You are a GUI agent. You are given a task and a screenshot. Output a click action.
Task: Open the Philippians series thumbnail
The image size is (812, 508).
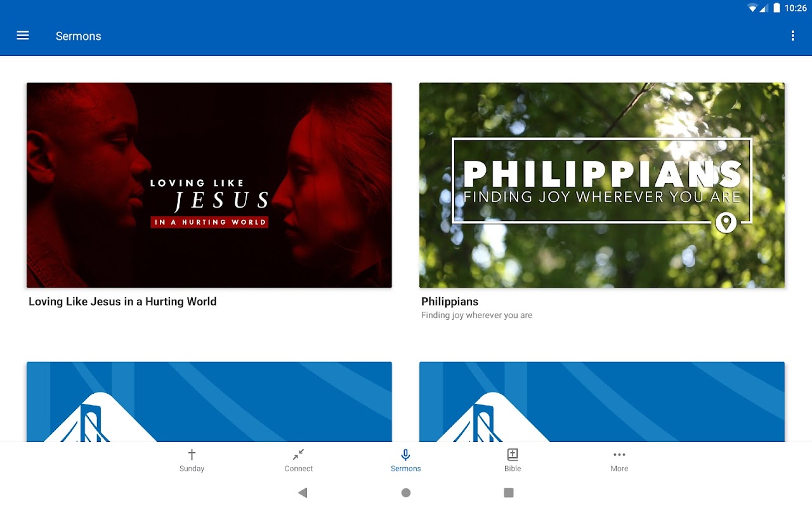(x=602, y=185)
